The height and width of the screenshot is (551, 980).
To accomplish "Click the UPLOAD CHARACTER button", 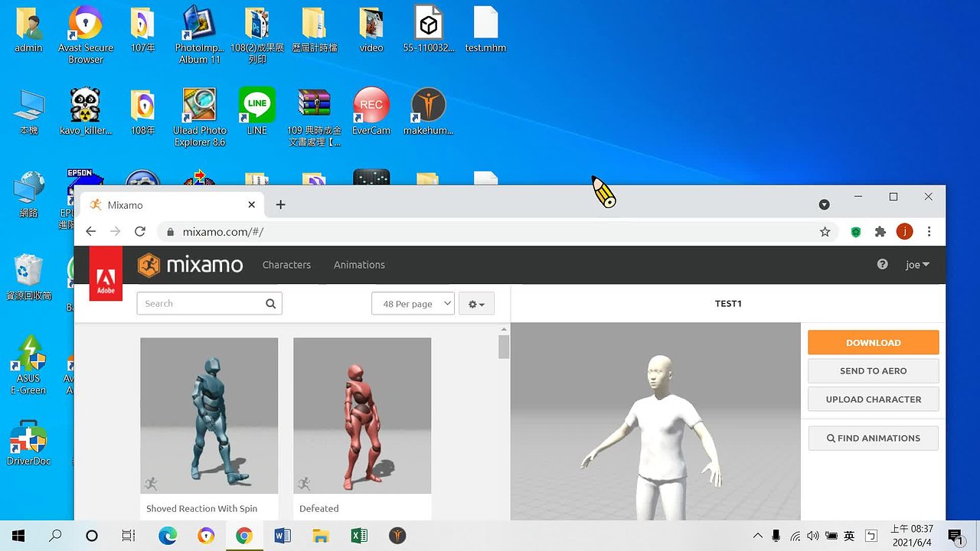I will click(x=873, y=399).
